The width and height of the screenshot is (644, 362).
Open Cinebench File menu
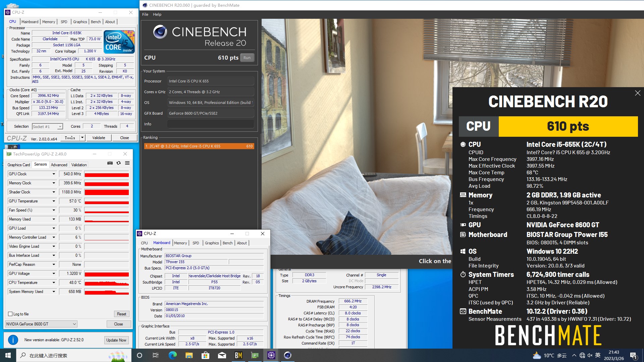tap(145, 14)
